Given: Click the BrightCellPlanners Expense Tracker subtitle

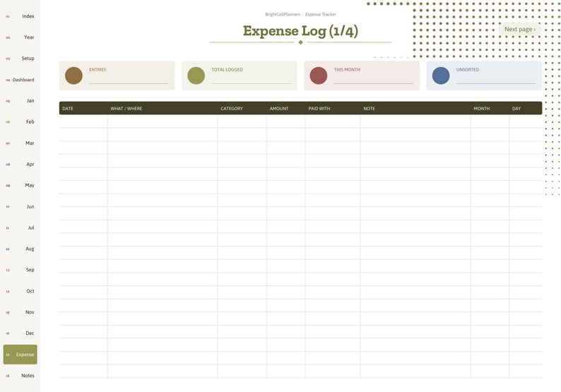Looking at the screenshot, I should tap(300, 14).
